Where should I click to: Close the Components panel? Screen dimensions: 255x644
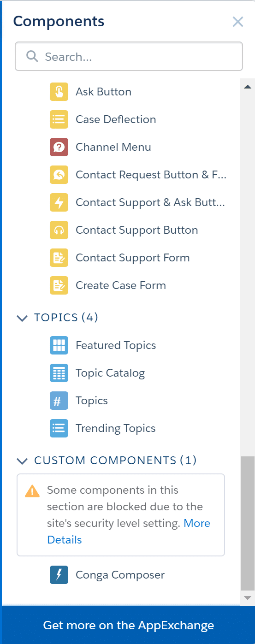238,22
